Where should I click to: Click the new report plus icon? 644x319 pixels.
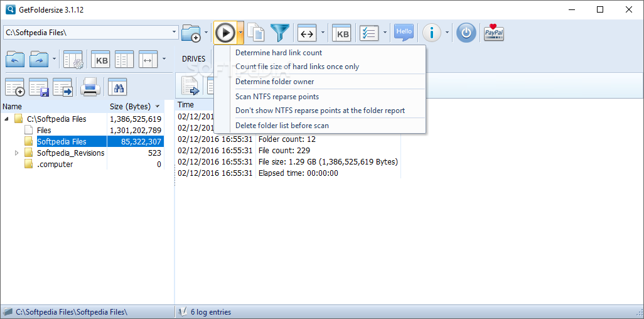coord(15,87)
